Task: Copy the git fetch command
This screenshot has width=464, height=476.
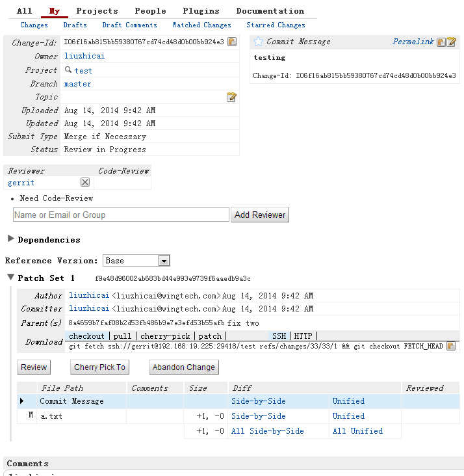Action: (x=451, y=347)
